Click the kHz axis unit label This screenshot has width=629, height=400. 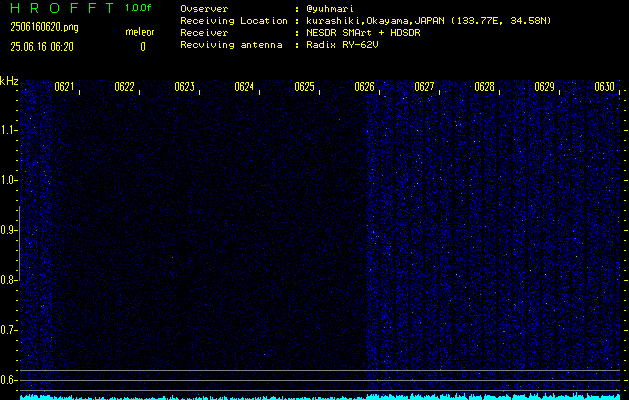point(9,81)
